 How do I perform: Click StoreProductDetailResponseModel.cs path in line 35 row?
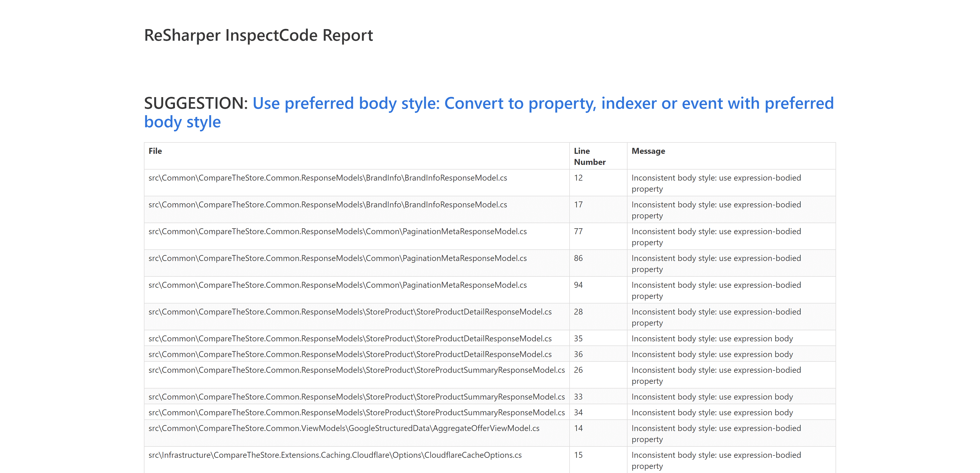click(x=350, y=338)
